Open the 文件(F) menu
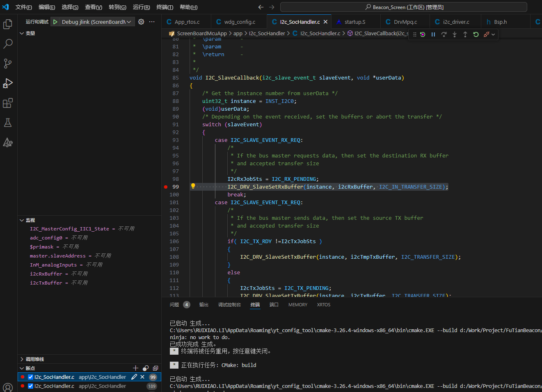Image resolution: width=542 pixels, height=392 pixels. [x=24, y=7]
